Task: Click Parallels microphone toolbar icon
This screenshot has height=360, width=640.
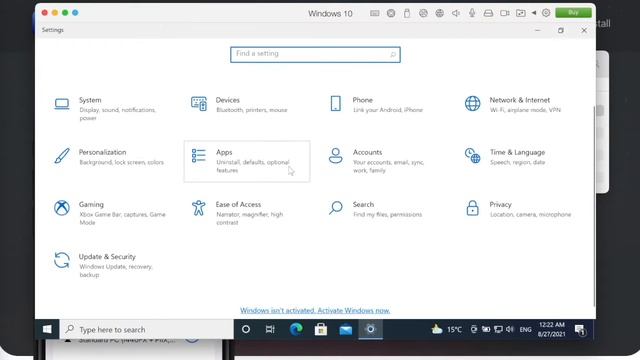Action: coord(472,13)
